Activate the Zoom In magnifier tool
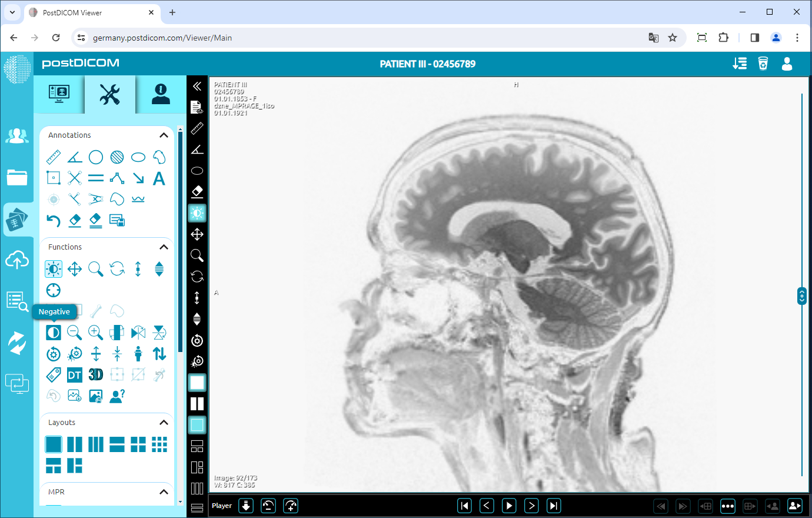The height and width of the screenshot is (518, 812). [95, 332]
